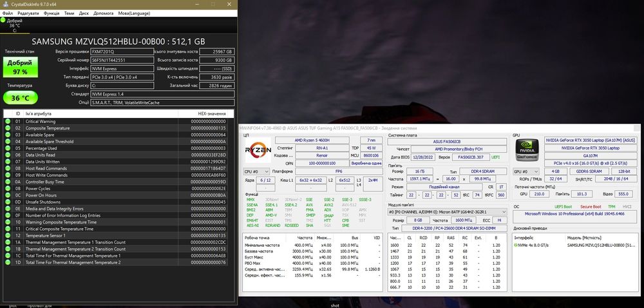Click the Базова частота row in clocks table

[314, 251]
